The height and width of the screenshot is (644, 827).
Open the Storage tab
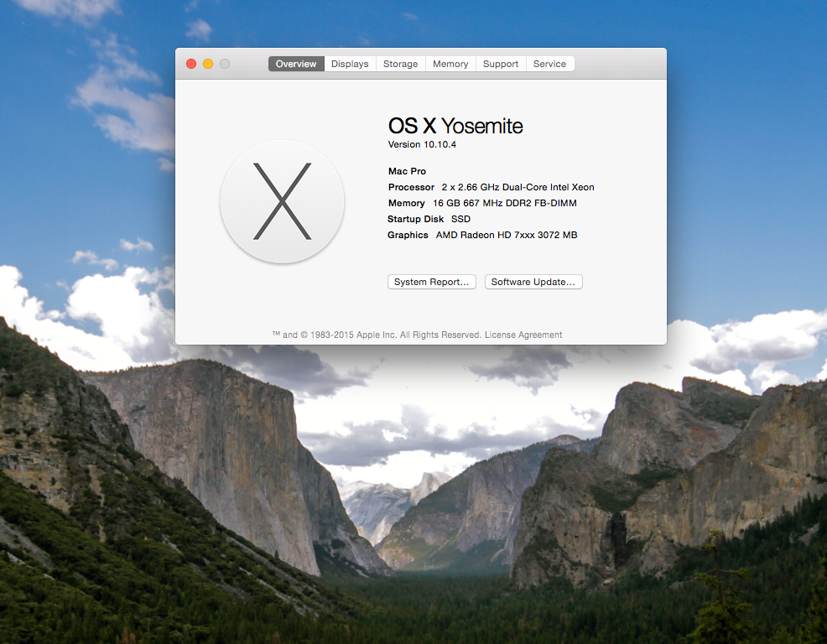[x=400, y=64]
